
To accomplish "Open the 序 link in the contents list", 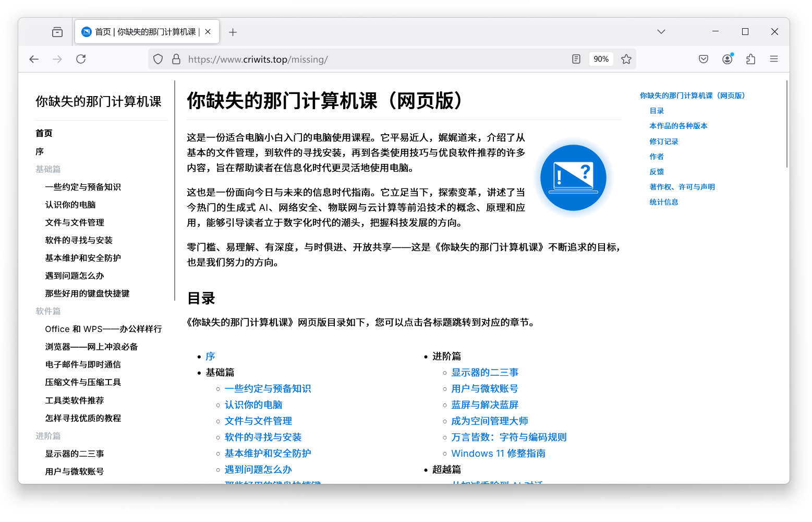I will click(x=210, y=356).
